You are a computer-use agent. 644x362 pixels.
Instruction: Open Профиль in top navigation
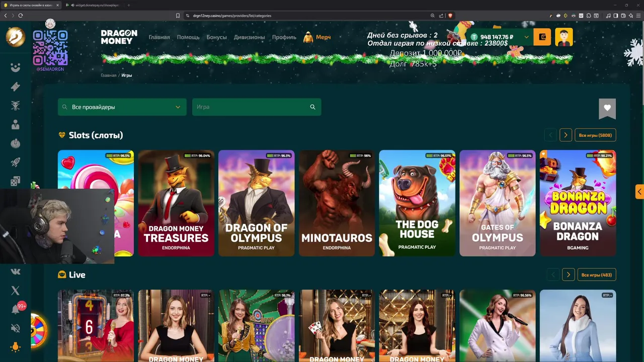click(x=284, y=37)
